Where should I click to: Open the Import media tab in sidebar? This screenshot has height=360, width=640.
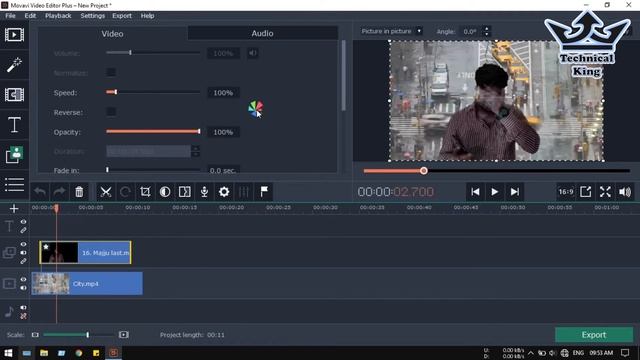[14, 35]
